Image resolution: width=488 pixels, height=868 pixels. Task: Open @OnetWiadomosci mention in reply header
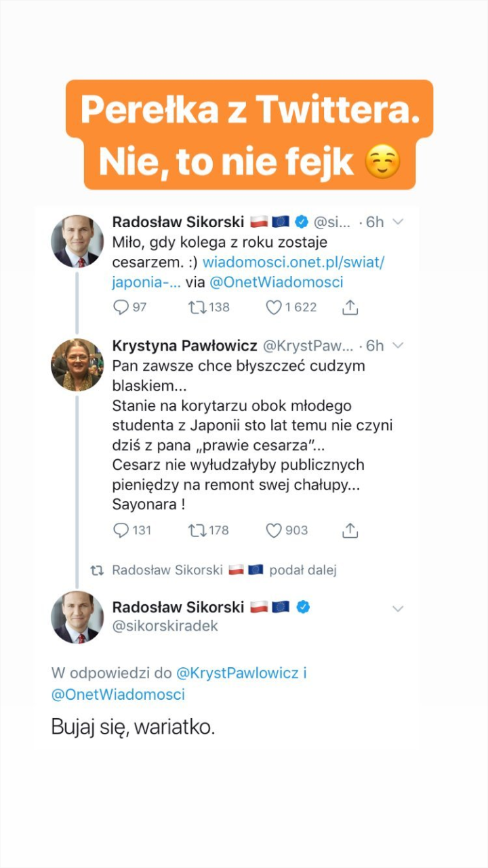point(118,694)
